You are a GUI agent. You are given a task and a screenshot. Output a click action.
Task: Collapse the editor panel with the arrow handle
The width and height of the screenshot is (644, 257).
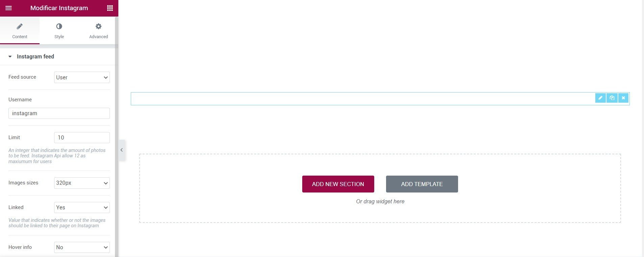tap(122, 150)
